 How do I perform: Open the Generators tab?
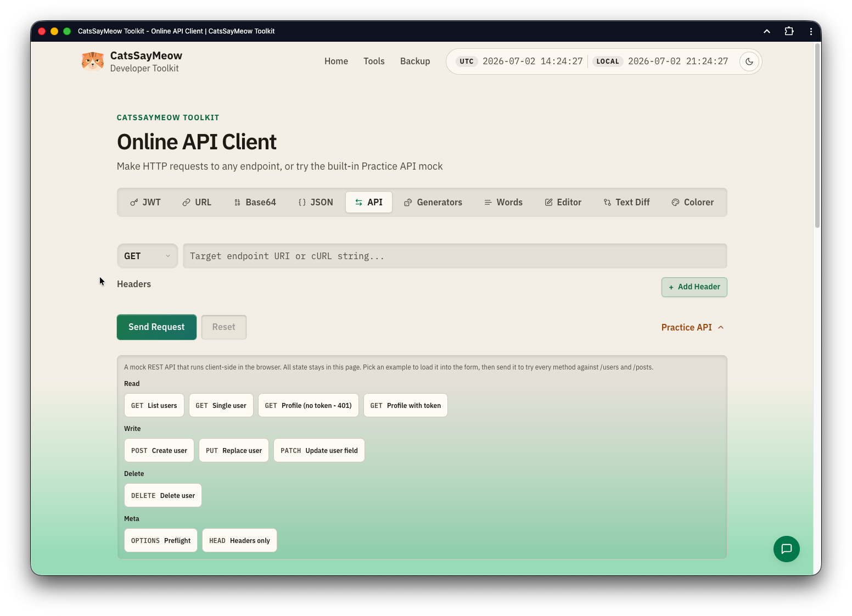pyautogui.click(x=433, y=202)
